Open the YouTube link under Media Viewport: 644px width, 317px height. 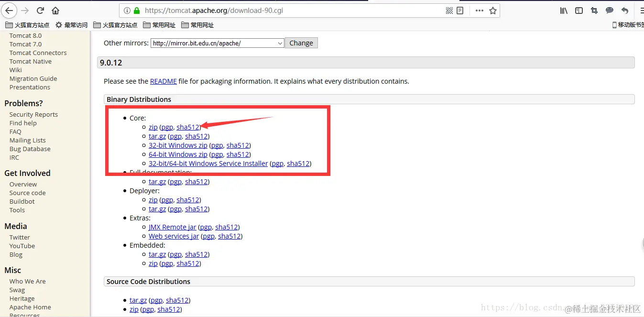[x=22, y=246]
